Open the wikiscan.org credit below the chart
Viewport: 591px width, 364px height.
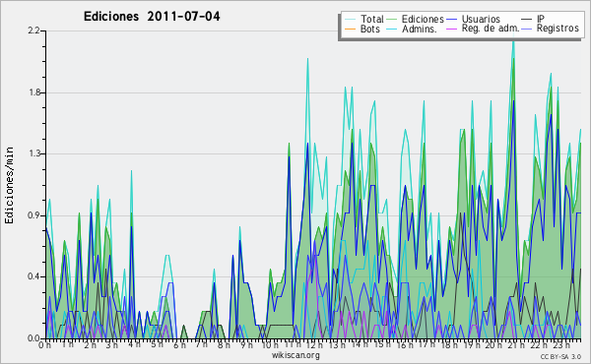click(x=295, y=355)
